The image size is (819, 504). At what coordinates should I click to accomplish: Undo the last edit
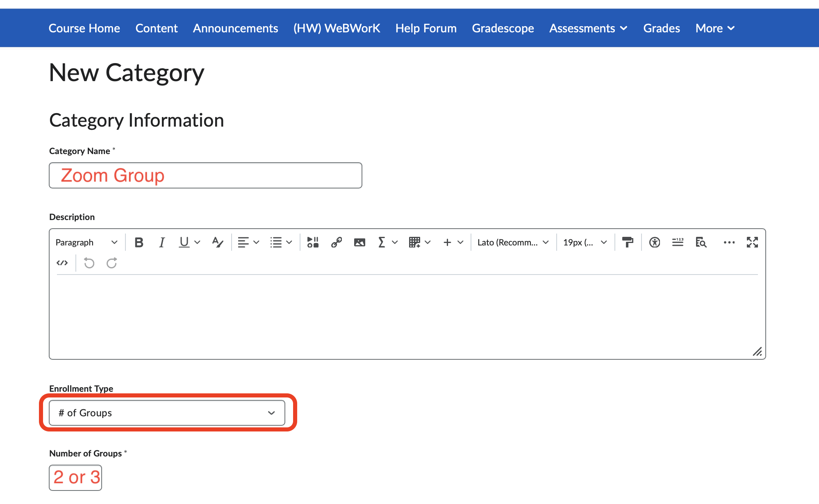89,263
